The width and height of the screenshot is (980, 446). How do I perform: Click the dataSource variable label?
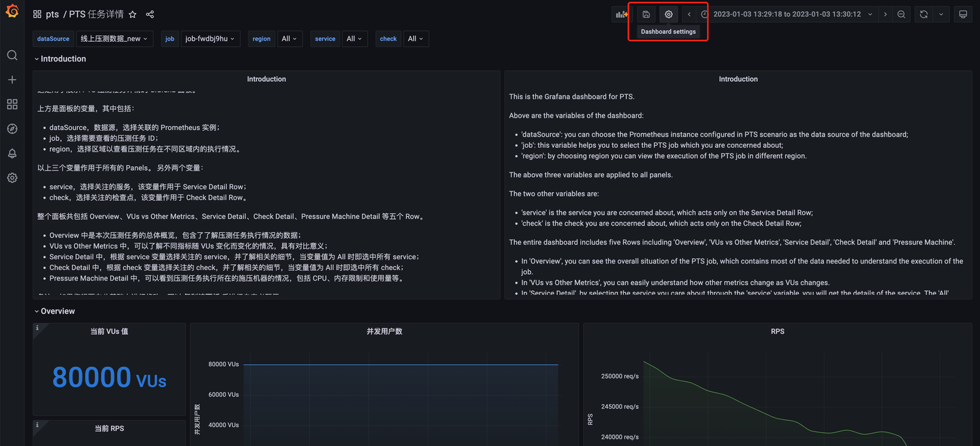pyautogui.click(x=53, y=39)
